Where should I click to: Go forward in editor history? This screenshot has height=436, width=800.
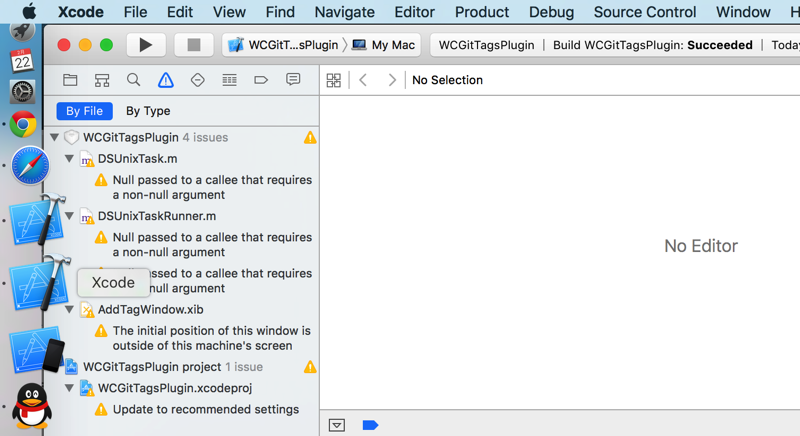pos(391,80)
